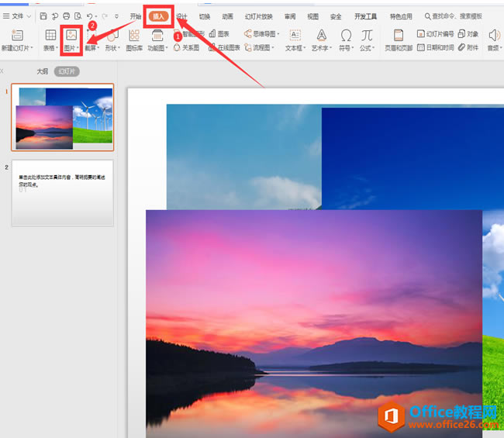Click the Print icon in quick access toolbar

point(66,16)
